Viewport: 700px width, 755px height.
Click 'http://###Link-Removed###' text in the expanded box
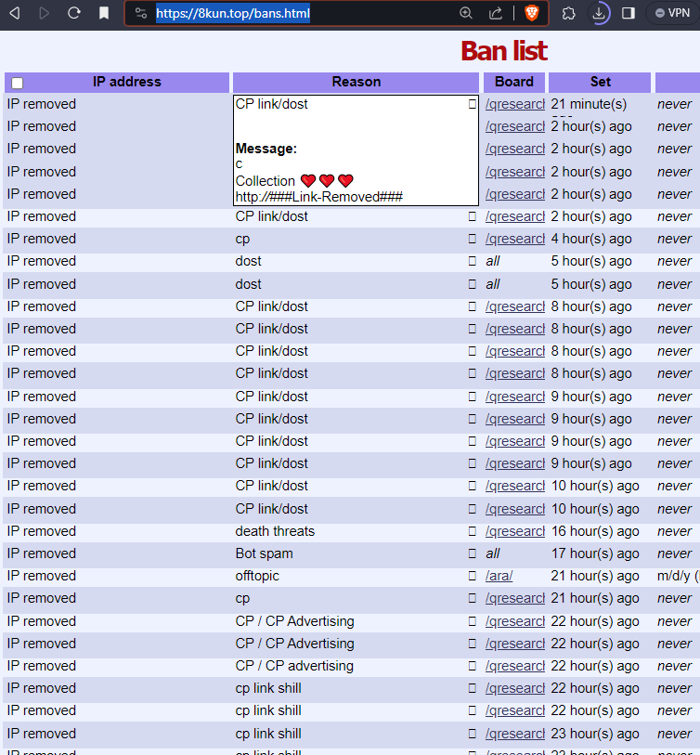click(318, 197)
